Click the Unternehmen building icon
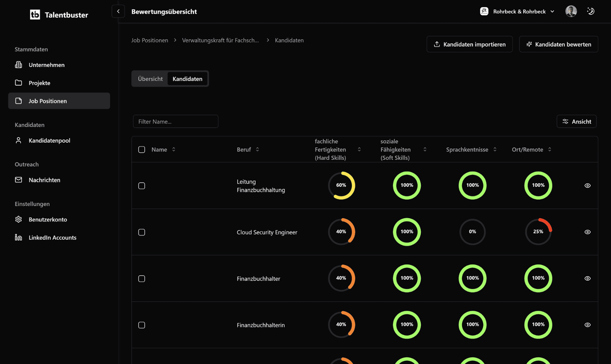The height and width of the screenshot is (364, 611). click(x=18, y=65)
